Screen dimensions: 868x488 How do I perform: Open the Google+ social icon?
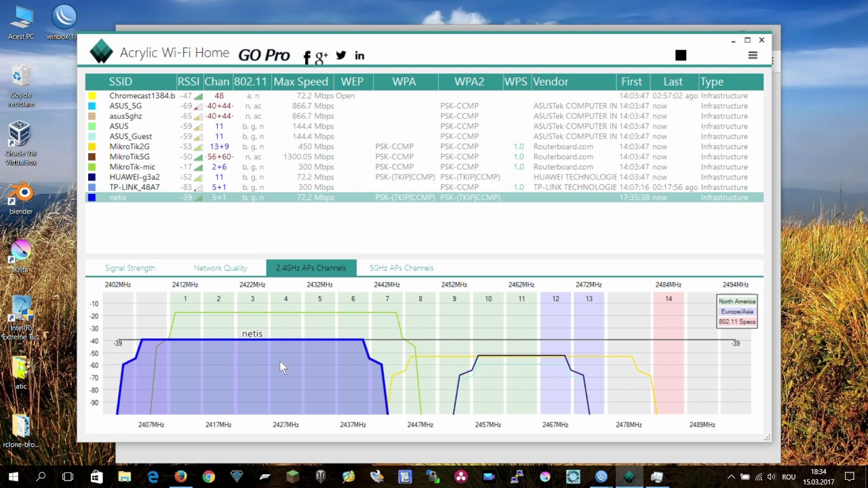[321, 57]
